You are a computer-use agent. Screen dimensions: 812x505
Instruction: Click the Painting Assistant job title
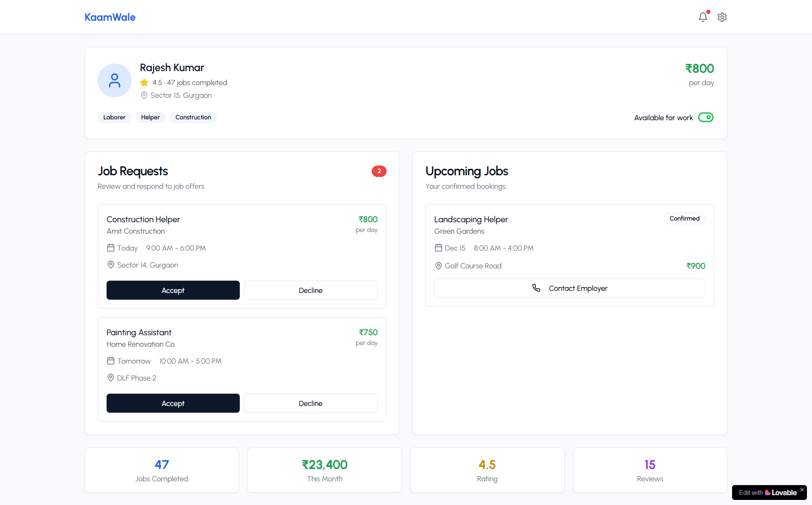pyautogui.click(x=139, y=332)
